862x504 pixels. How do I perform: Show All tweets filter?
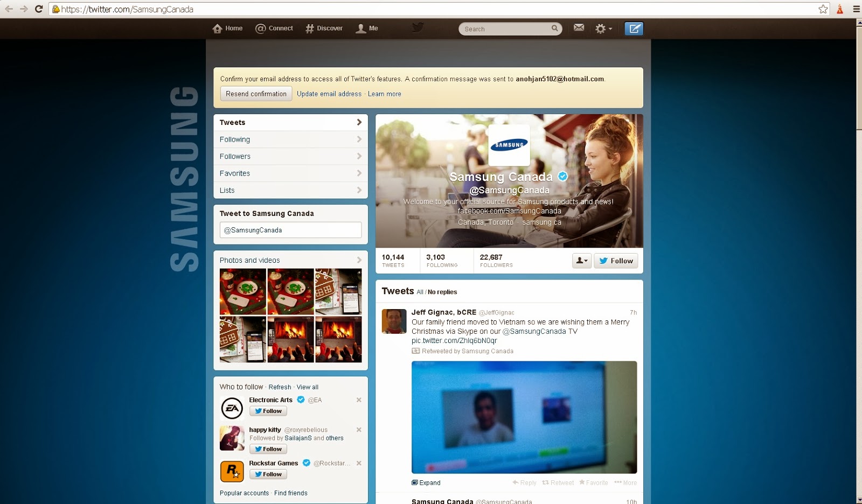[420, 292]
